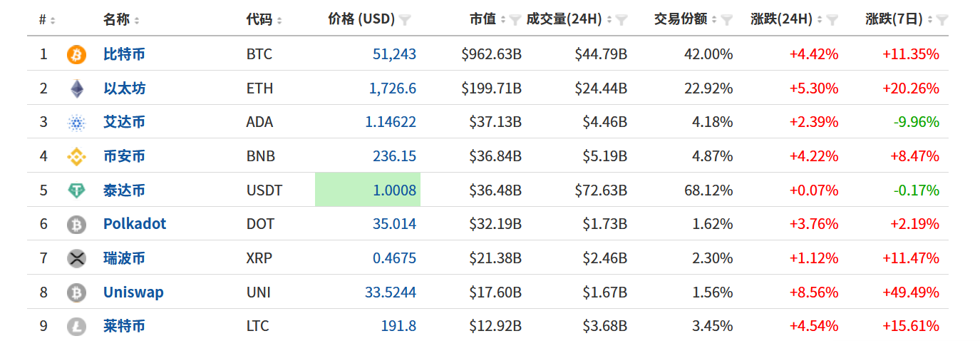The height and width of the screenshot is (341, 980).
Task: Click XRP price 0.4675
Action: pos(394,258)
